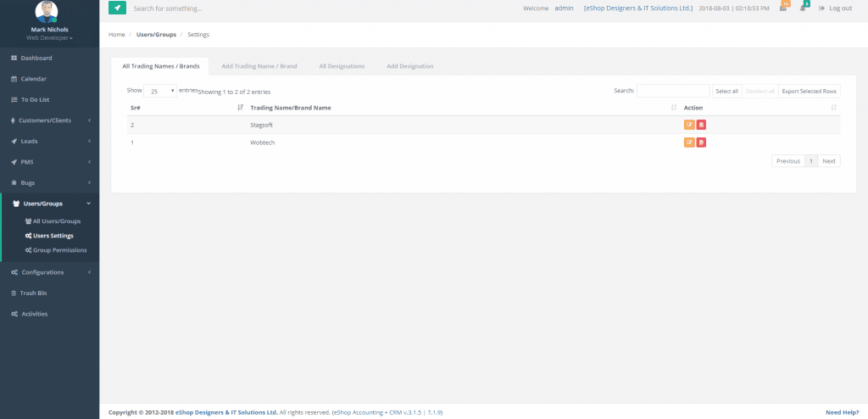Expand the Leads sidebar menu
The height and width of the screenshot is (419, 868).
(x=49, y=141)
